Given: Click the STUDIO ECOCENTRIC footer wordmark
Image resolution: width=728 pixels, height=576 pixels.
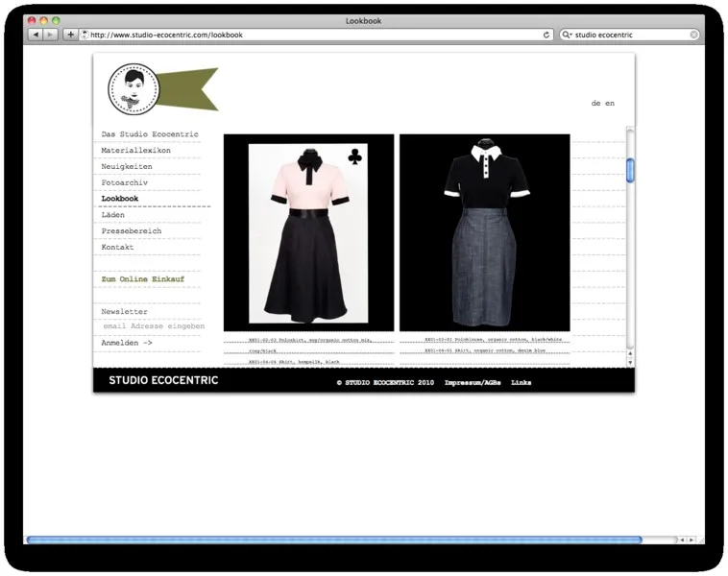Looking at the screenshot, I should click(163, 380).
